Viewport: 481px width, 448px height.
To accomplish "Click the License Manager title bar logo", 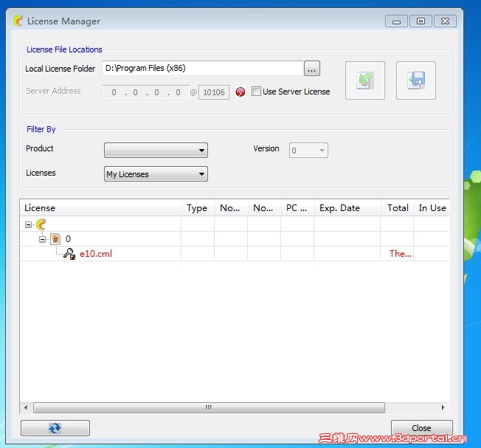I will pyautogui.click(x=18, y=21).
